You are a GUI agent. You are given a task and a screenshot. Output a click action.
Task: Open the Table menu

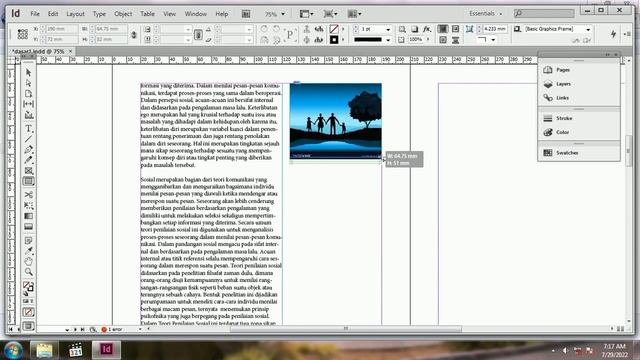click(x=147, y=14)
